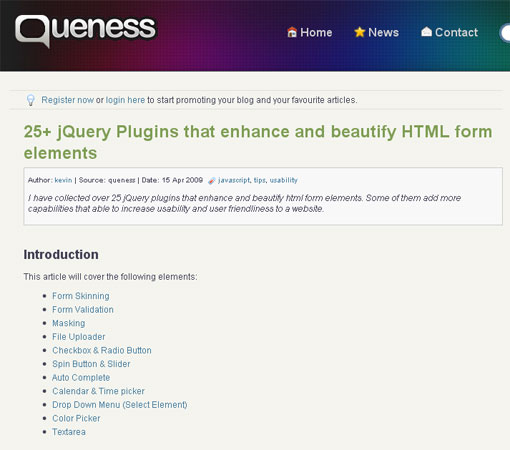Go to Textarea section
510x450 pixels.
(x=69, y=432)
